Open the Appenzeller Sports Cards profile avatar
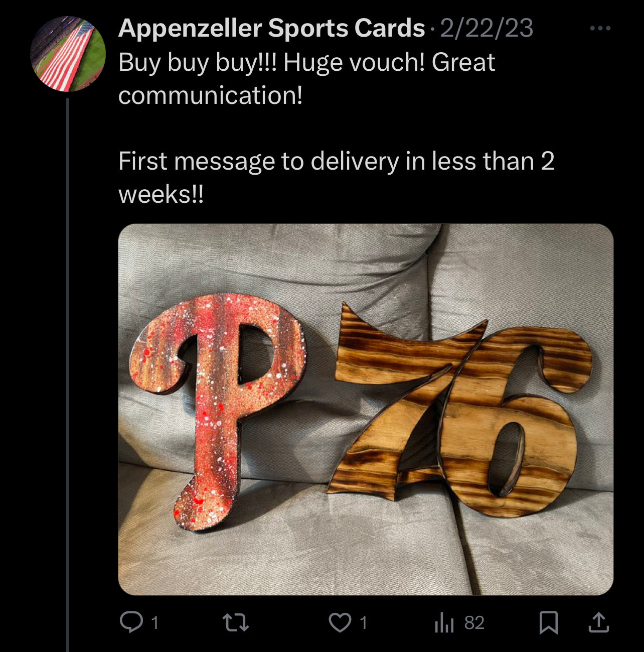 pyautogui.click(x=68, y=54)
